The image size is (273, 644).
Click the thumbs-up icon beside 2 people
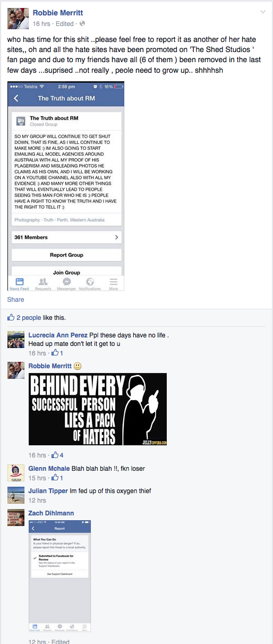click(11, 318)
